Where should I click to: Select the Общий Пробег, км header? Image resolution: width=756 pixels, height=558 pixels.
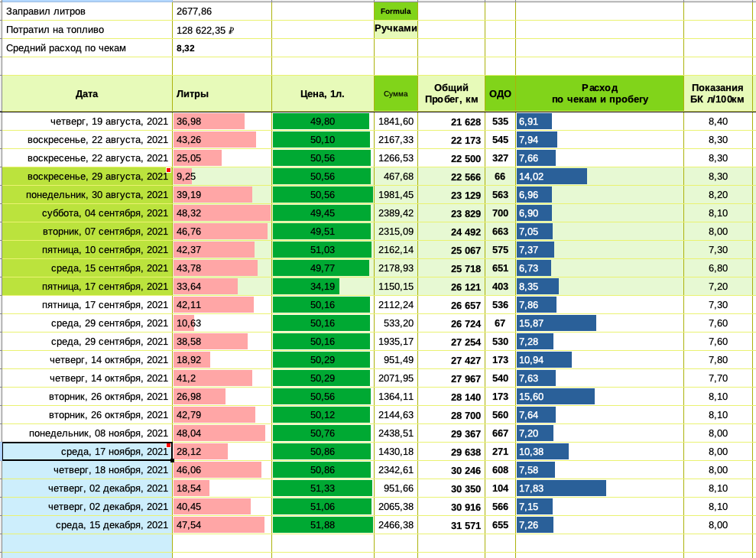pyautogui.click(x=451, y=94)
